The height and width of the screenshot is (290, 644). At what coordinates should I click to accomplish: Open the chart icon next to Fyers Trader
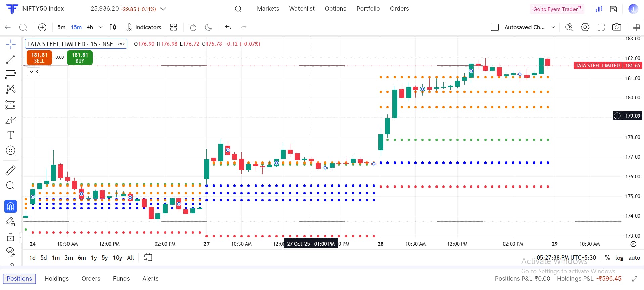point(599,9)
